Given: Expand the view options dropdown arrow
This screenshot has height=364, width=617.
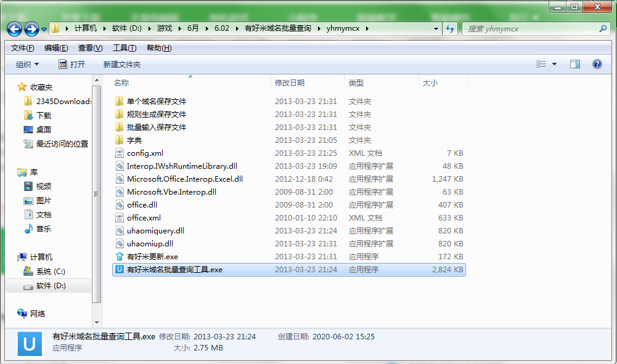Looking at the screenshot, I should coord(554,64).
